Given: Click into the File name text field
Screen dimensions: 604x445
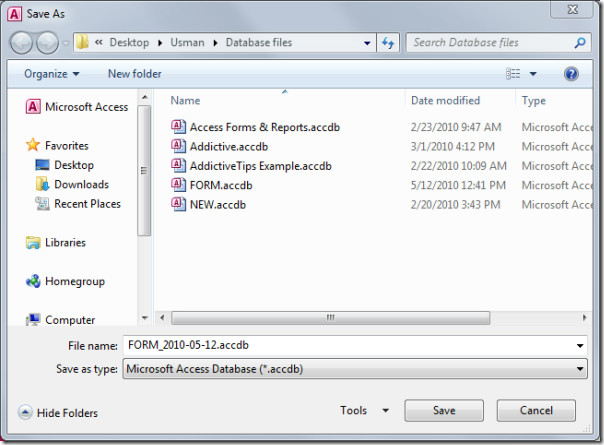Looking at the screenshot, I should (349, 345).
